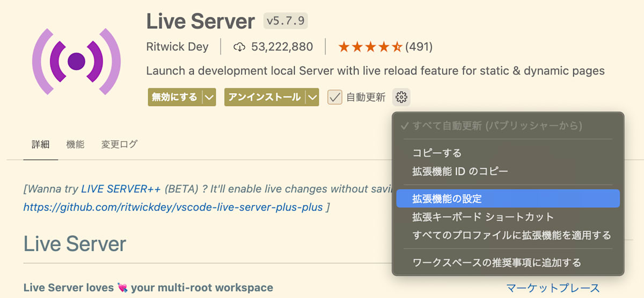Click the text Live Server loves your multi-root workspace
Image resolution: width=644 pixels, height=298 pixels.
pos(148,288)
